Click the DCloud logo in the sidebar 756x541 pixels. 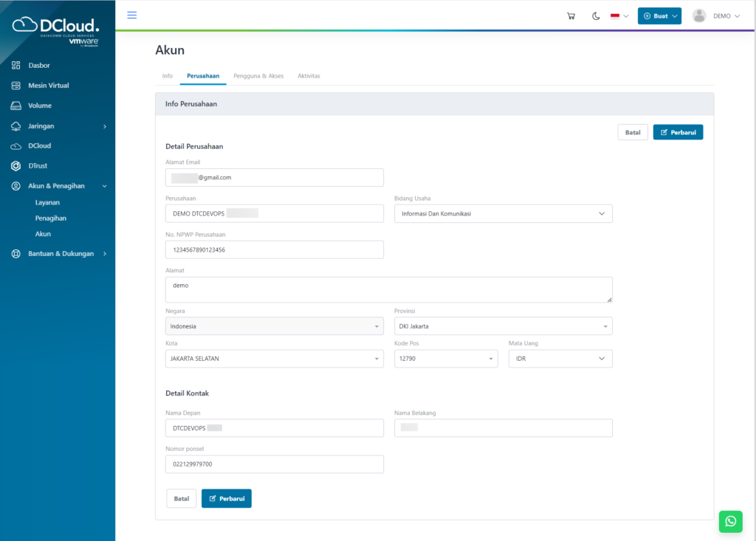coord(55,31)
